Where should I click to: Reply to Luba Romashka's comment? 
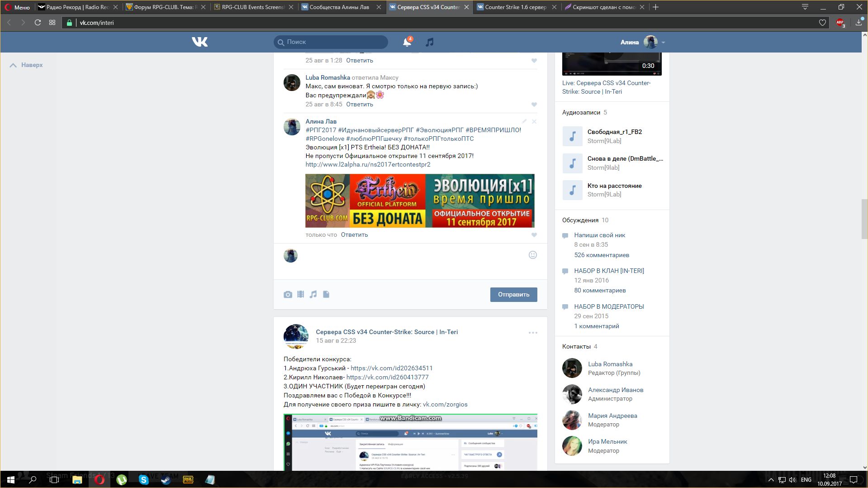tap(360, 105)
